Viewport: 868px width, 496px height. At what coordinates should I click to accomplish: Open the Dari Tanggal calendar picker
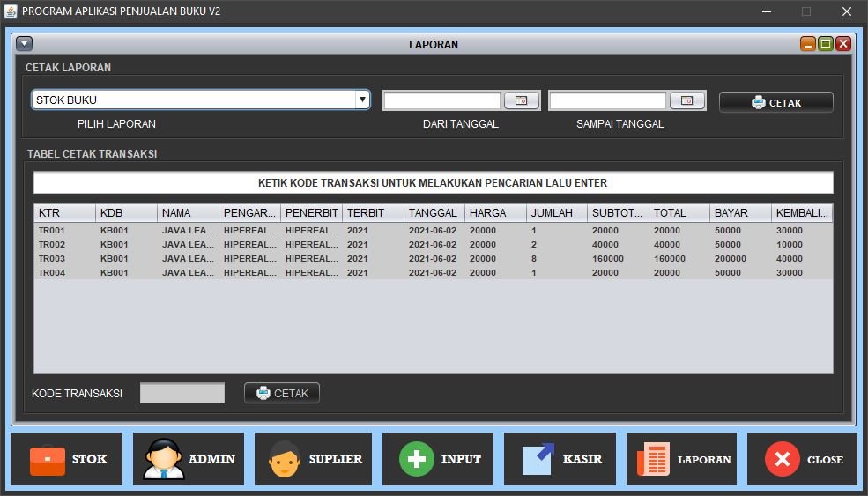coord(521,101)
